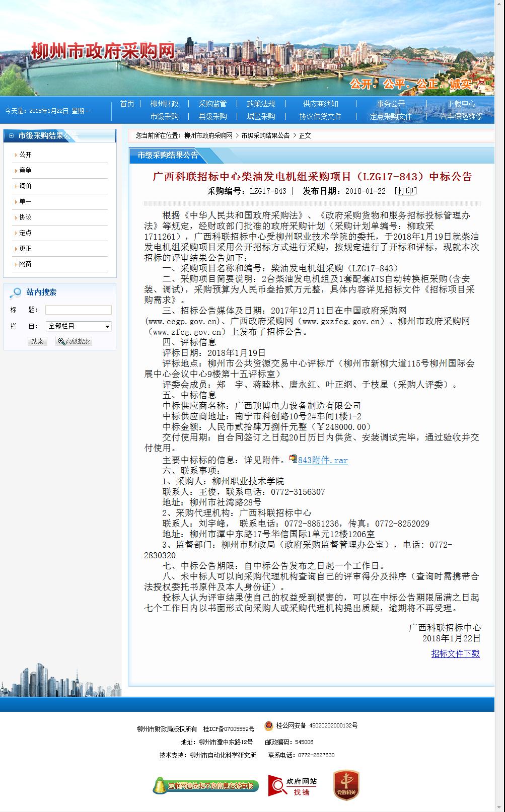The image size is (505, 812).
Task: Select 单一 in the left sidebar
Action: coord(25,202)
